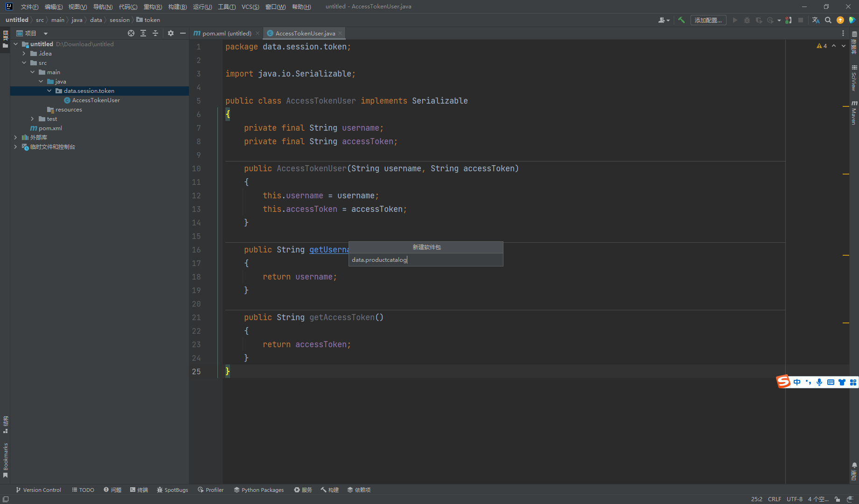Click the 添加配置... add configuration button

coord(708,20)
